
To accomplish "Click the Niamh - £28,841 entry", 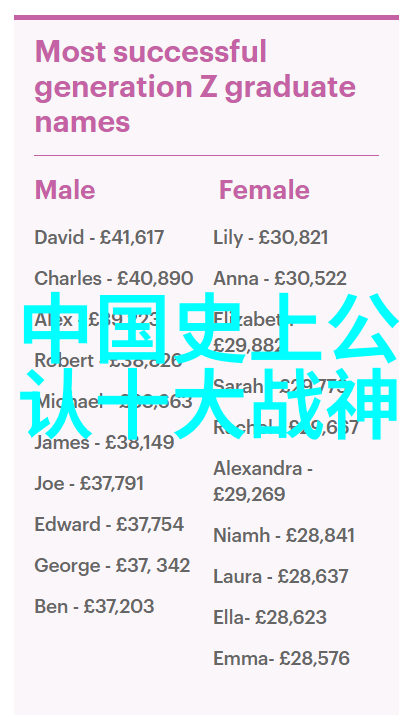I will (284, 535).
